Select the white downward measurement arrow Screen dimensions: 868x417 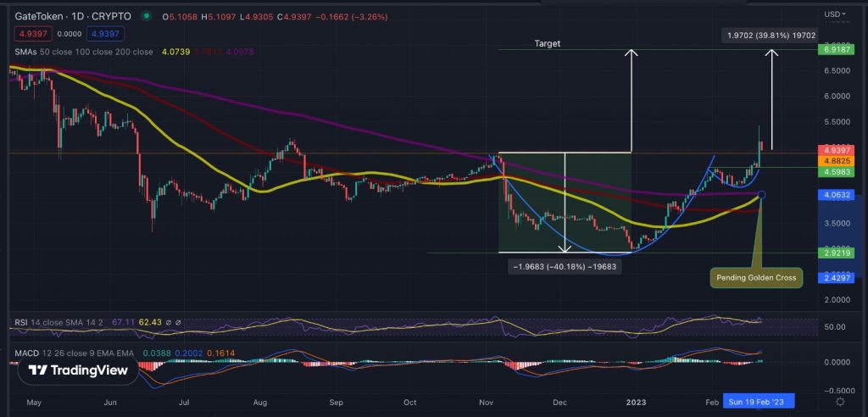pos(564,202)
